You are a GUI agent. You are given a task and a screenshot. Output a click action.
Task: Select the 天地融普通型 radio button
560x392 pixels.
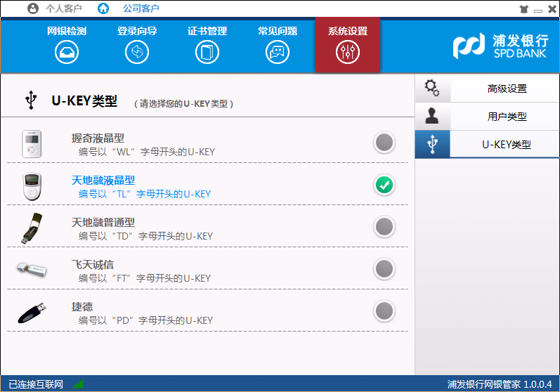384,227
